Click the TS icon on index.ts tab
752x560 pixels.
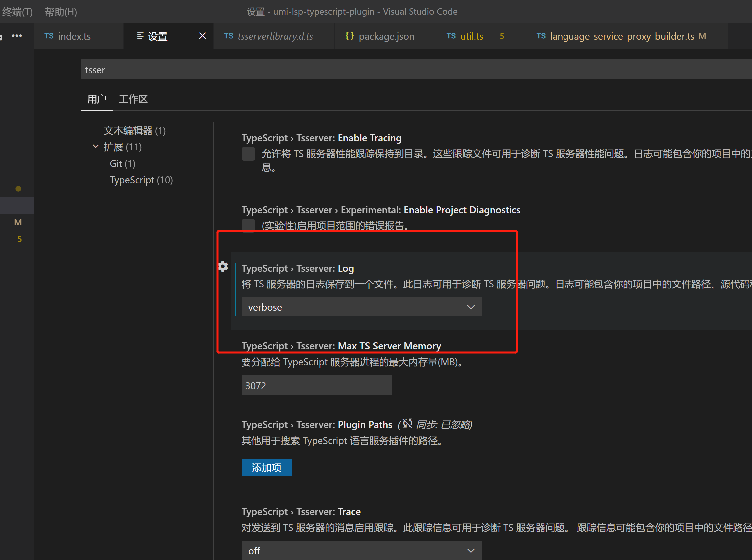pos(49,36)
